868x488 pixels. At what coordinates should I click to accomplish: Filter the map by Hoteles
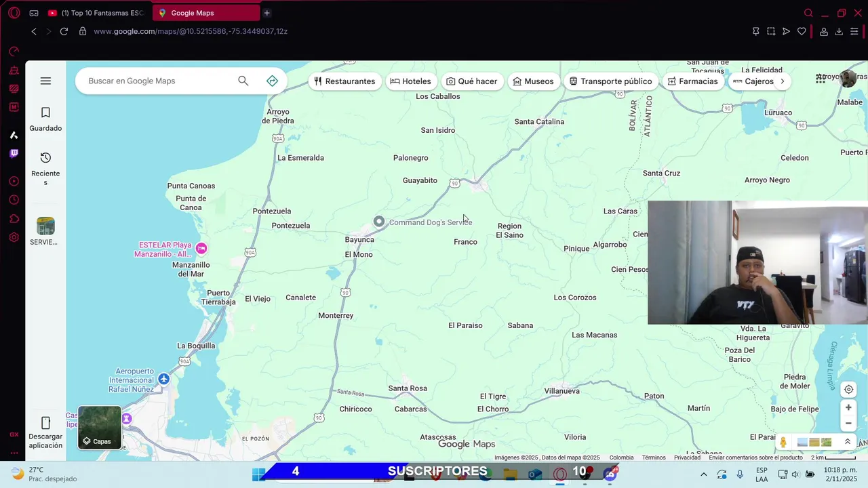(410, 81)
